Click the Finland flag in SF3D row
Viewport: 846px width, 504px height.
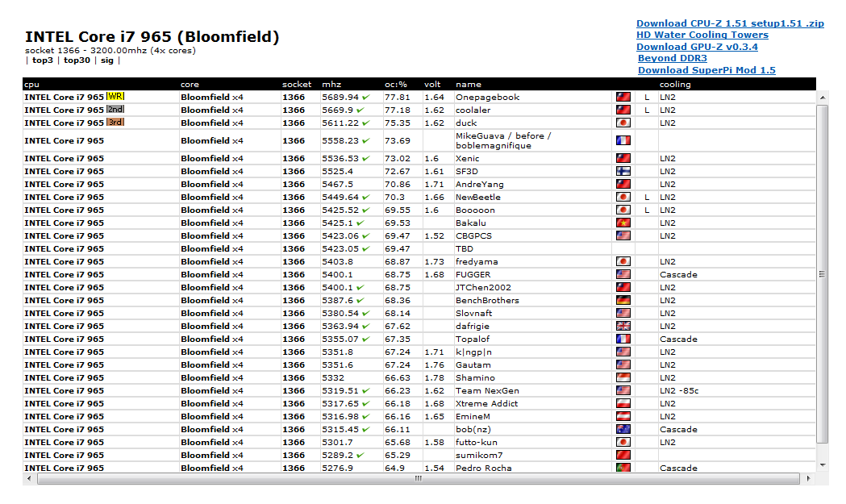coord(623,172)
